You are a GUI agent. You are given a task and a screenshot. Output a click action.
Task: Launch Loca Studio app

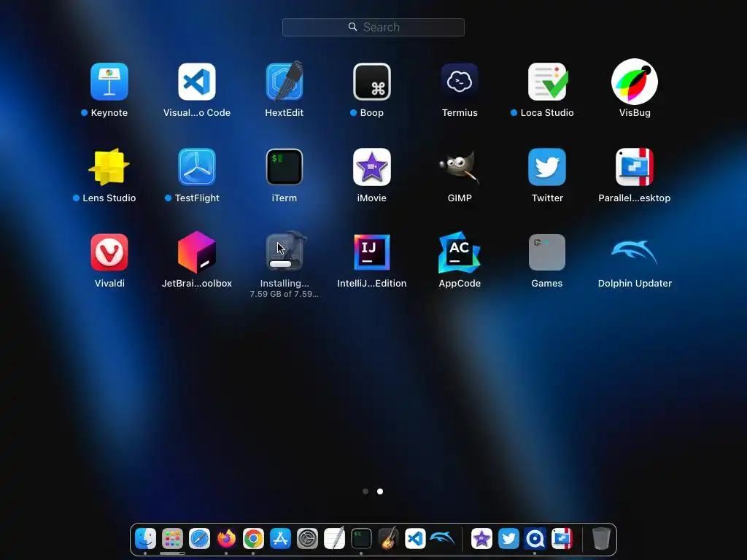[x=547, y=82]
